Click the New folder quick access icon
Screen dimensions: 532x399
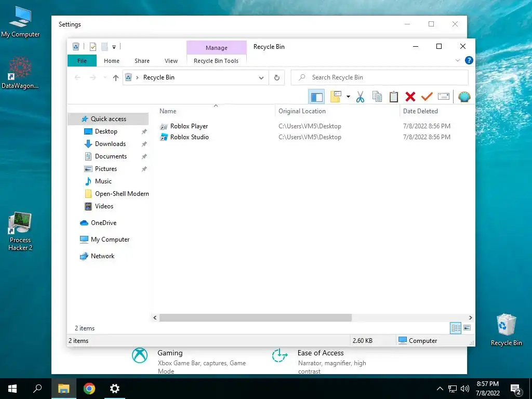point(104,47)
